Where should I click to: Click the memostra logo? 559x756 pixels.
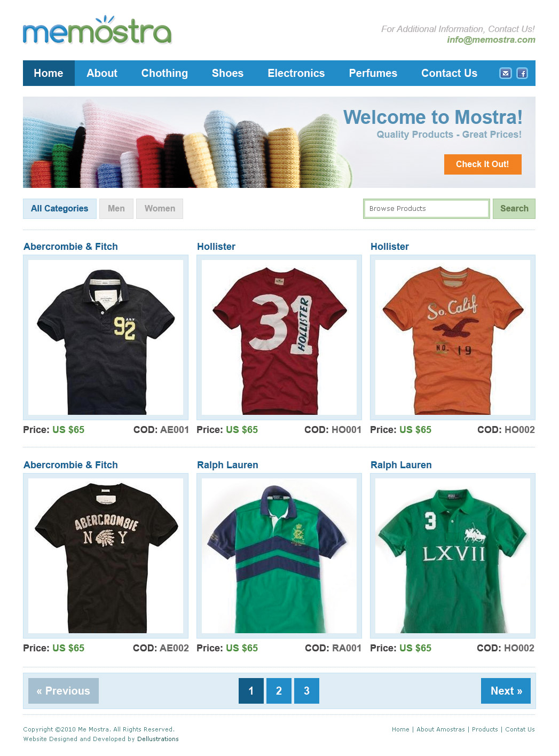click(x=97, y=30)
